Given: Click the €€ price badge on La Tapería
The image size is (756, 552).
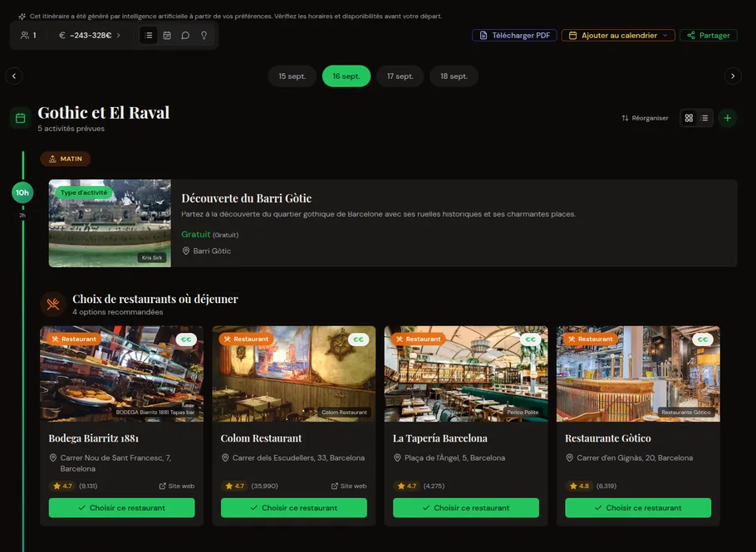Looking at the screenshot, I should [x=531, y=340].
